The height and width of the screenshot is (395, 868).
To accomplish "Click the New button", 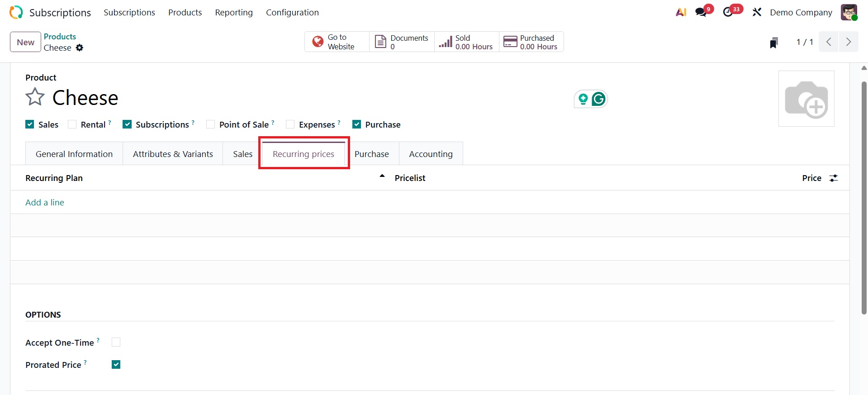I will tap(26, 42).
